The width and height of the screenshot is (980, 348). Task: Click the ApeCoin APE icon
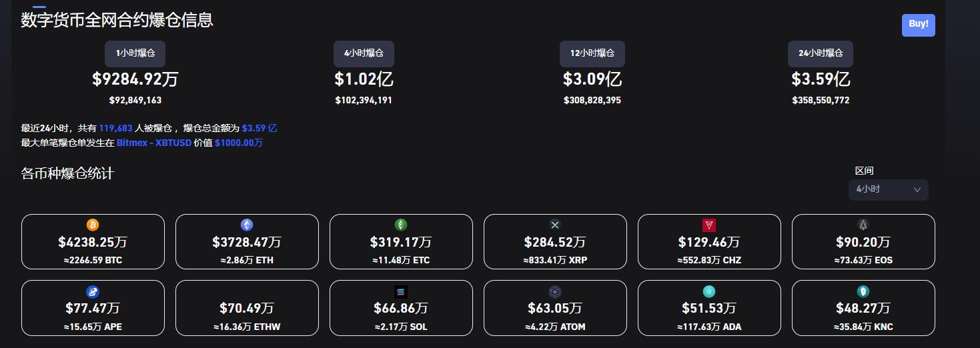click(x=93, y=291)
